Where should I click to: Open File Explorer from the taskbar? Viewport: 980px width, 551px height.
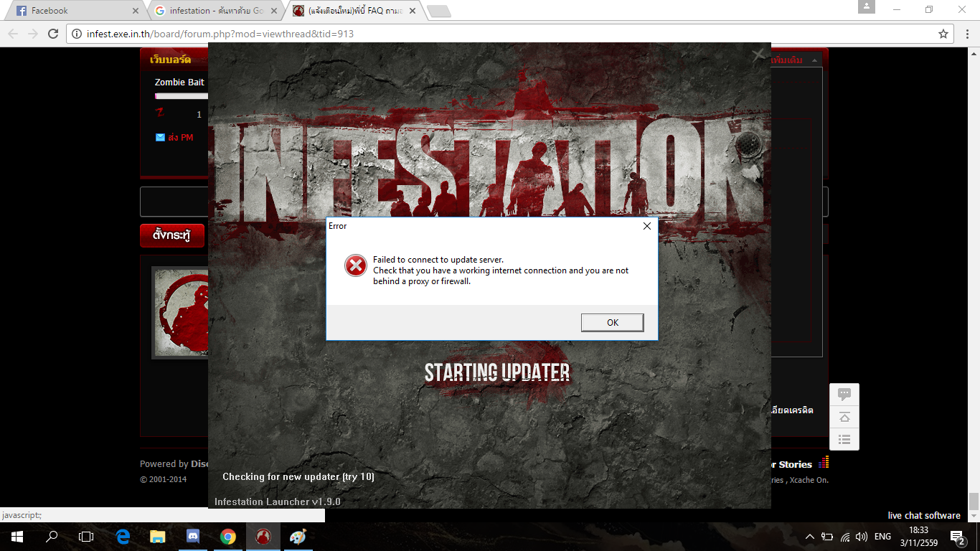coord(158,536)
